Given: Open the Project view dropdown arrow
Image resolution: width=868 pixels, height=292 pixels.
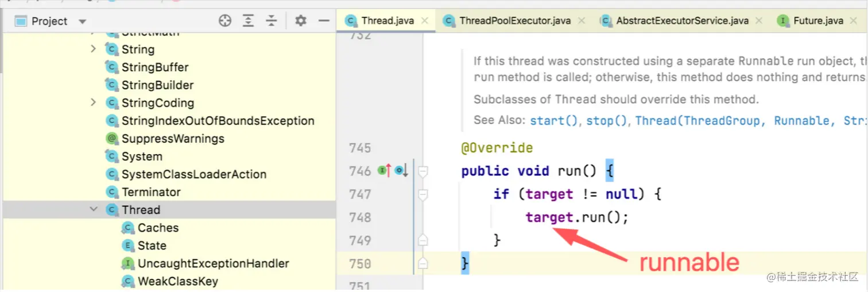Looking at the screenshot, I should point(82,22).
